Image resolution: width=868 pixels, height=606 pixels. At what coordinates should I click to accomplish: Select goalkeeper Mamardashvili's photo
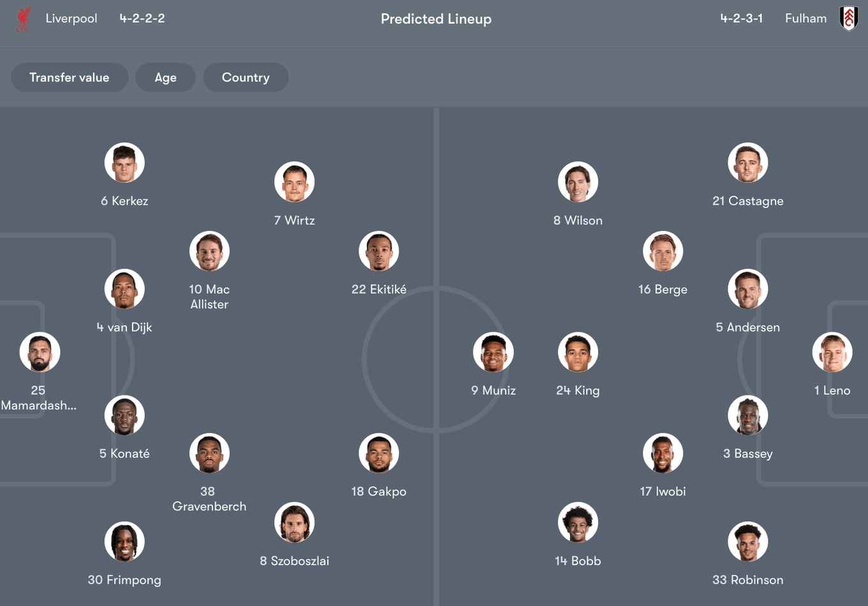tap(40, 352)
